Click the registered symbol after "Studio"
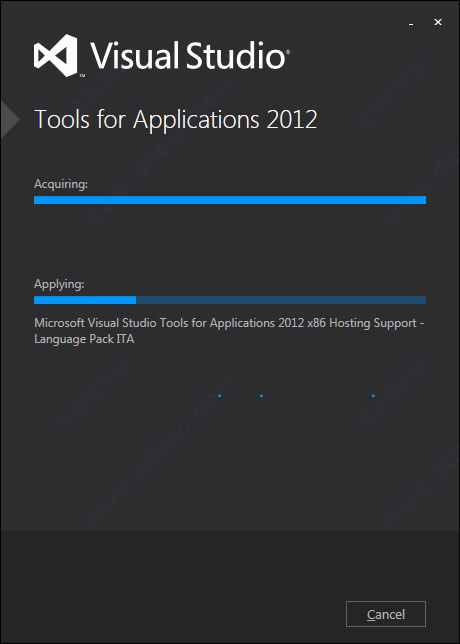The height and width of the screenshot is (644, 460). coord(288,52)
